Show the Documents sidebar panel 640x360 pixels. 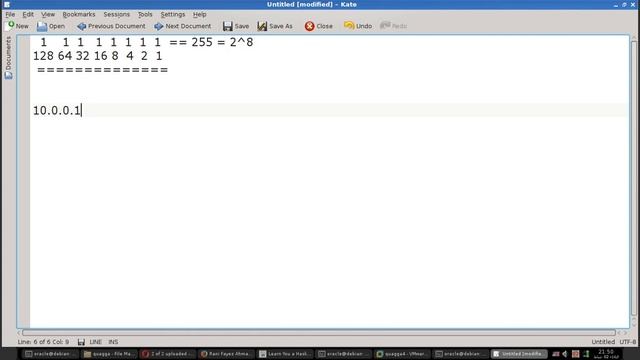click(9, 58)
